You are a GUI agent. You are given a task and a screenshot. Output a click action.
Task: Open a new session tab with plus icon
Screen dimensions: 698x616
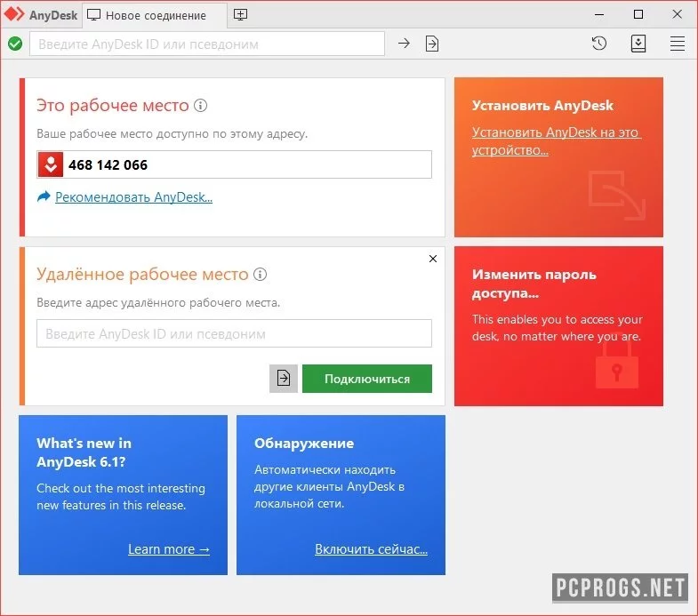coord(240,15)
